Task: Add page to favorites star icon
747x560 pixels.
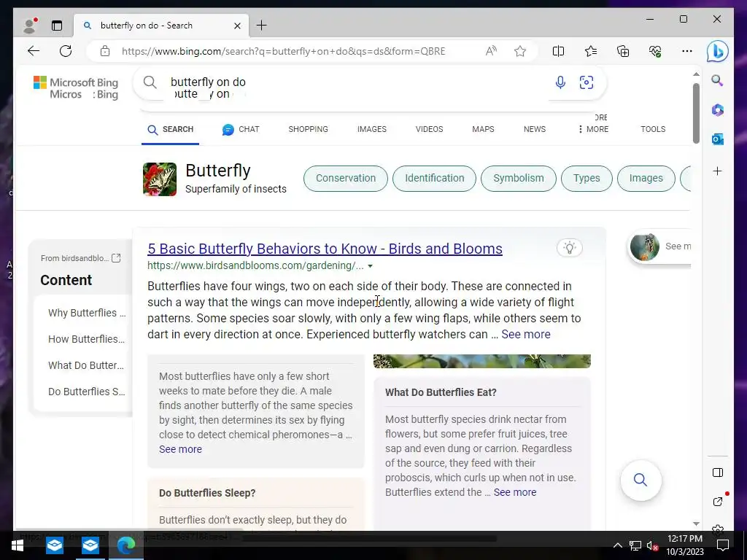Action: point(520,51)
